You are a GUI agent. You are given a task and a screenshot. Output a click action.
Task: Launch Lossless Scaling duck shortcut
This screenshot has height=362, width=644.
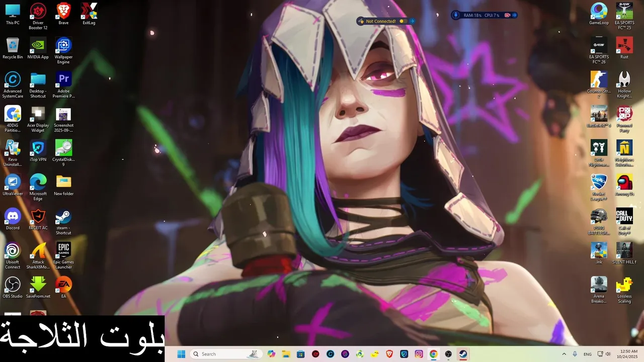pos(624,290)
